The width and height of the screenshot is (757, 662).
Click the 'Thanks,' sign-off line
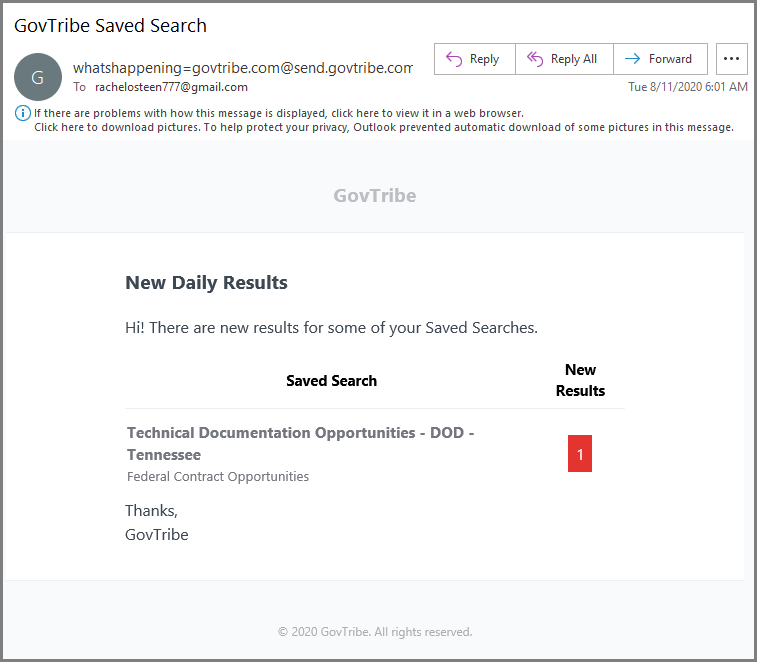pos(152,511)
